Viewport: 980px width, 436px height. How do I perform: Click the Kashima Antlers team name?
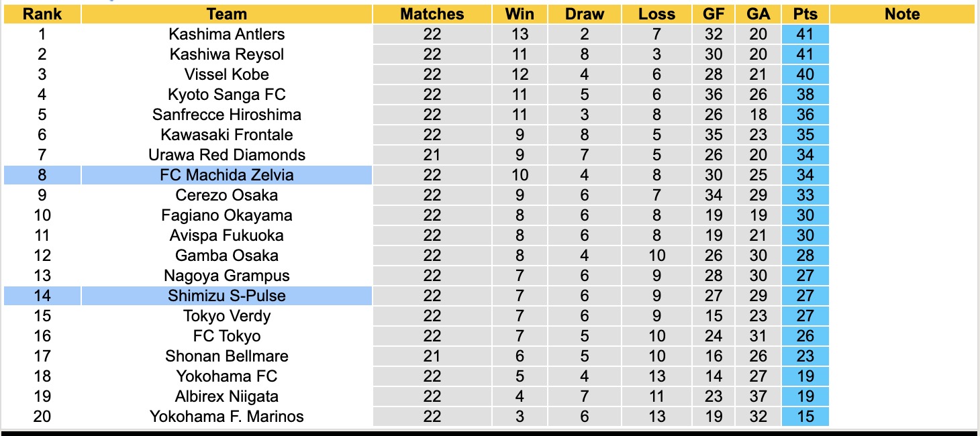point(227,34)
